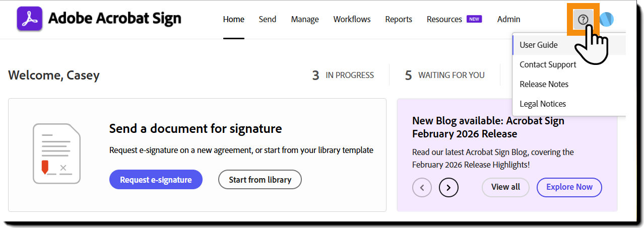The width and height of the screenshot is (644, 228).
Task: Open the Send tab
Action: point(268,20)
